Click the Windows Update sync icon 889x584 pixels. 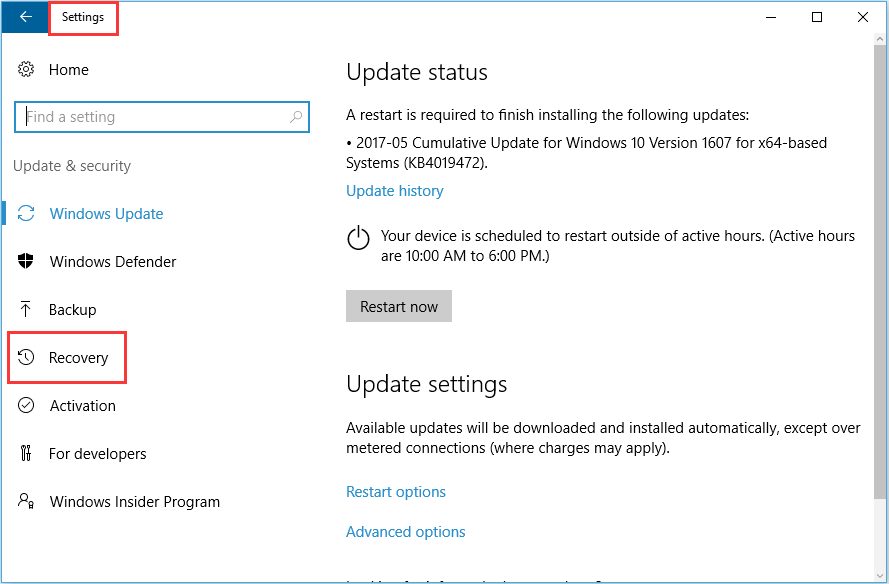pyautogui.click(x=26, y=213)
